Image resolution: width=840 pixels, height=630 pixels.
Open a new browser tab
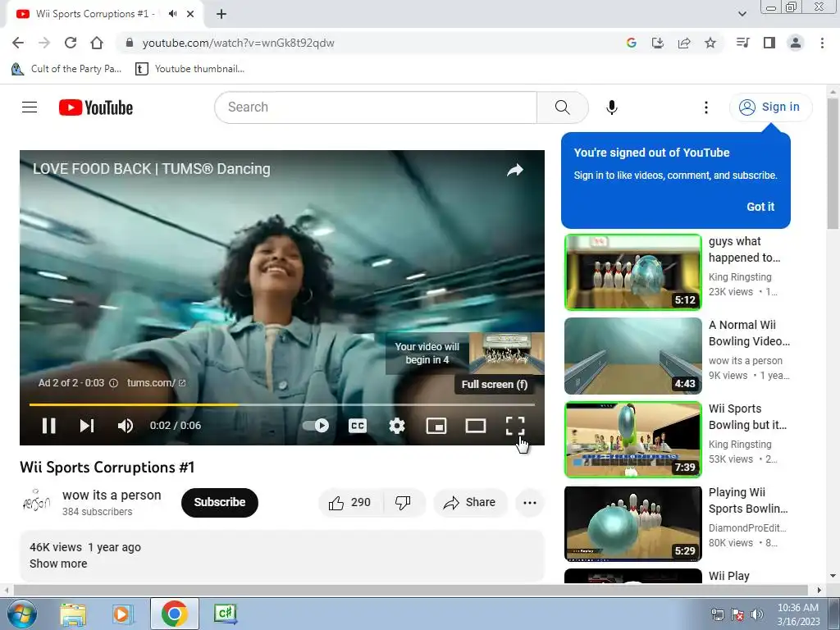tap(221, 14)
